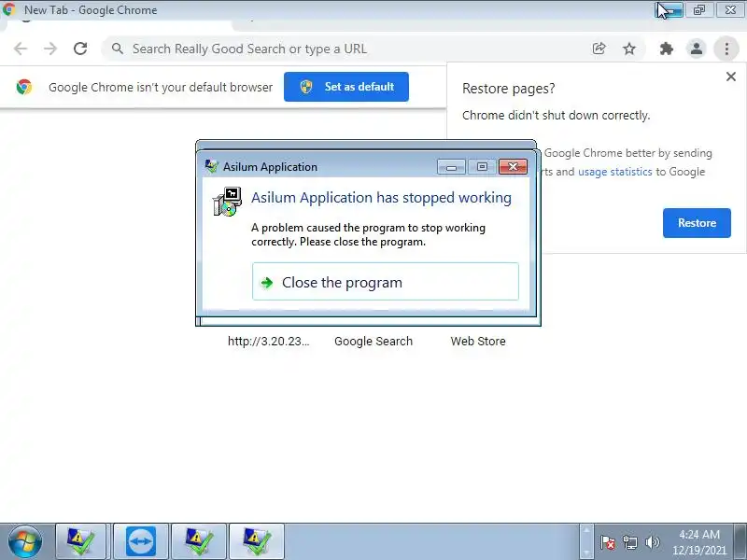Minimize the Google Chrome window
Screen dimensions: 747x560
coord(669,9)
